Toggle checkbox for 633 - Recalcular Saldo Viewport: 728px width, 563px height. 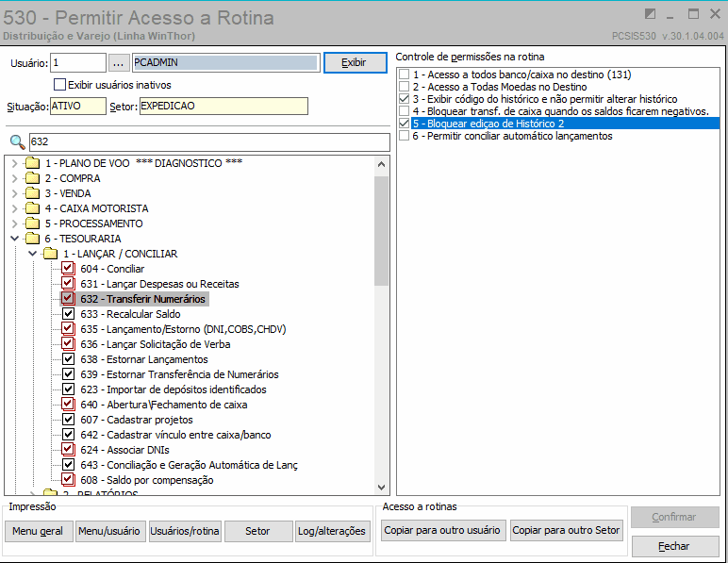coord(68,314)
